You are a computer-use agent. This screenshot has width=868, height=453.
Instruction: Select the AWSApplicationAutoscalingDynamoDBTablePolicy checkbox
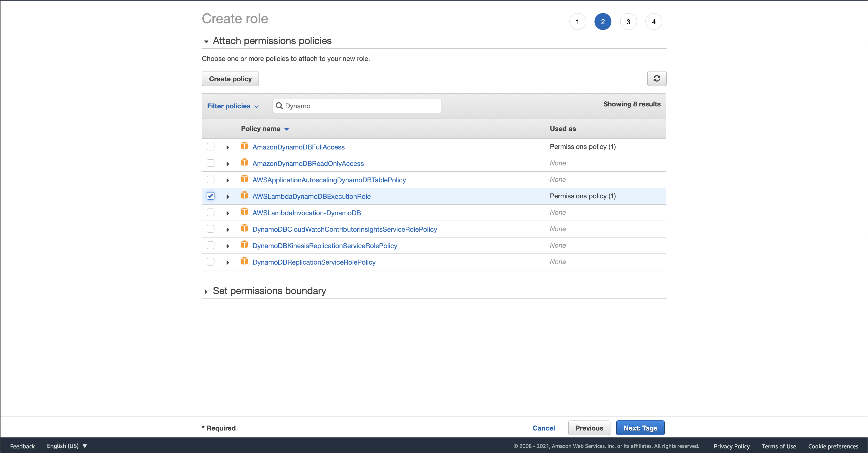[211, 179]
